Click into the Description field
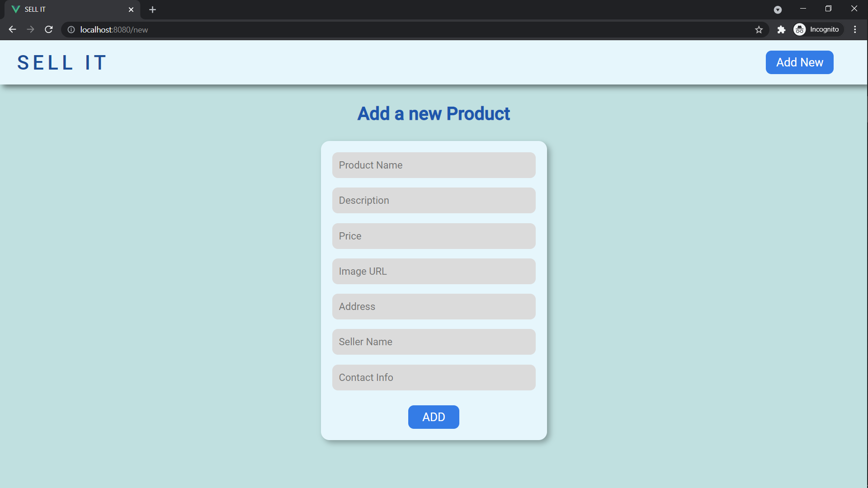Screen dimensions: 868x488 [434, 200]
